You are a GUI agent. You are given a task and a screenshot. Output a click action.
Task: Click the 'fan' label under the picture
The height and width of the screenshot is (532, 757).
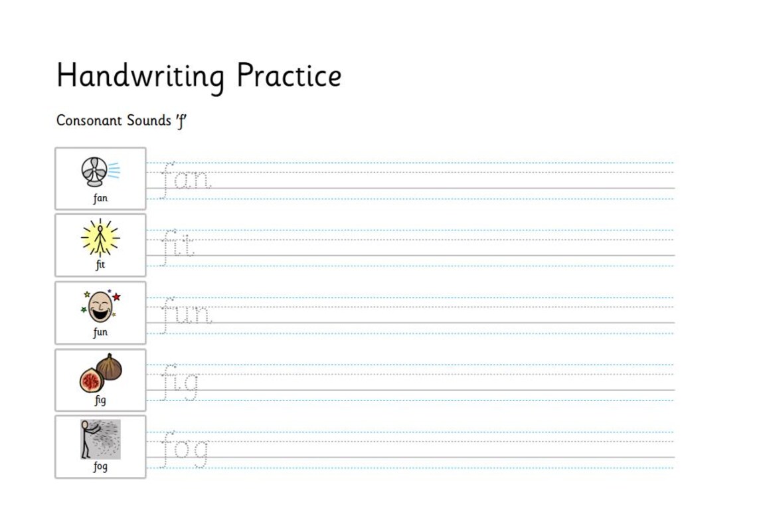coord(100,198)
